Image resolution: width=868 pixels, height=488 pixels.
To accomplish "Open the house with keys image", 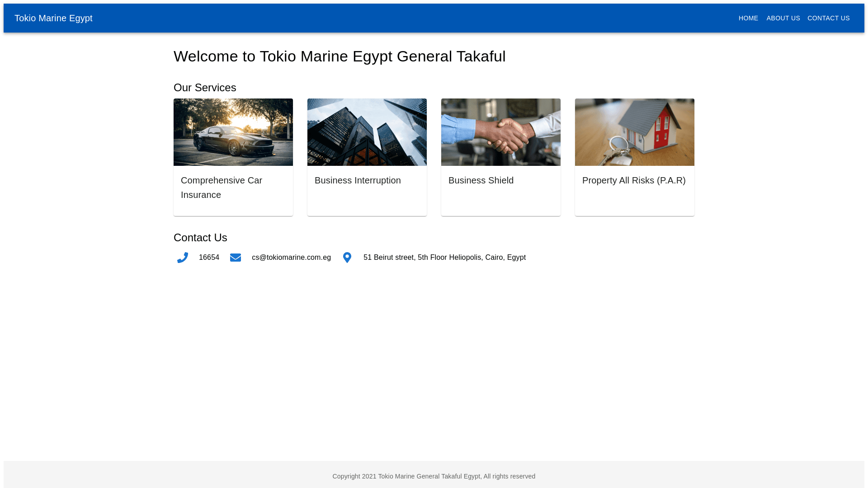I will [x=635, y=132].
